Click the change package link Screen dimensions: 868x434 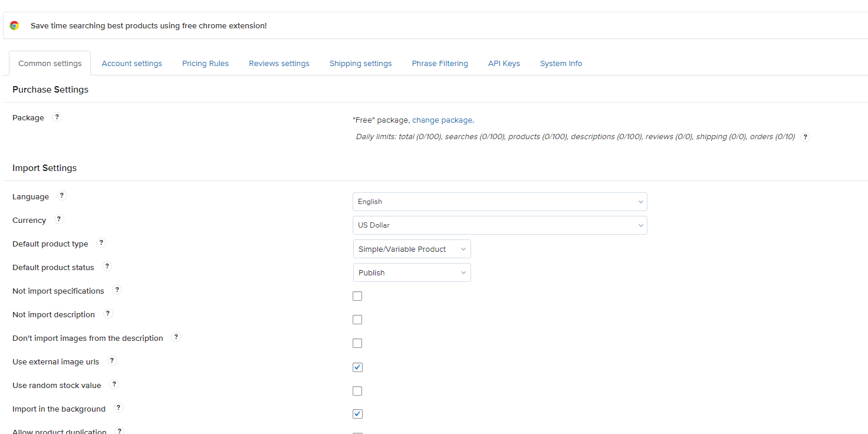[x=442, y=120]
